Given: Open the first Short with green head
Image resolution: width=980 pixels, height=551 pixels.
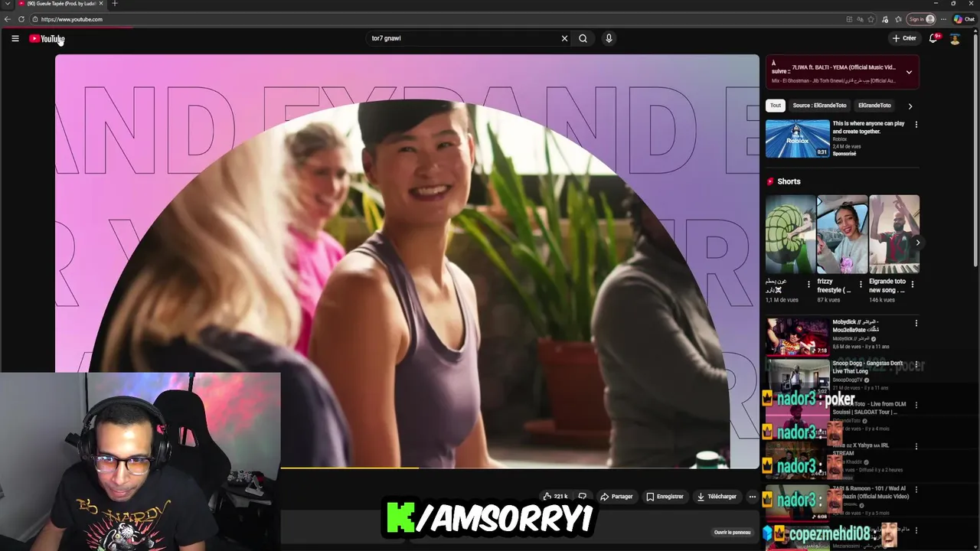Looking at the screenshot, I should click(x=791, y=234).
